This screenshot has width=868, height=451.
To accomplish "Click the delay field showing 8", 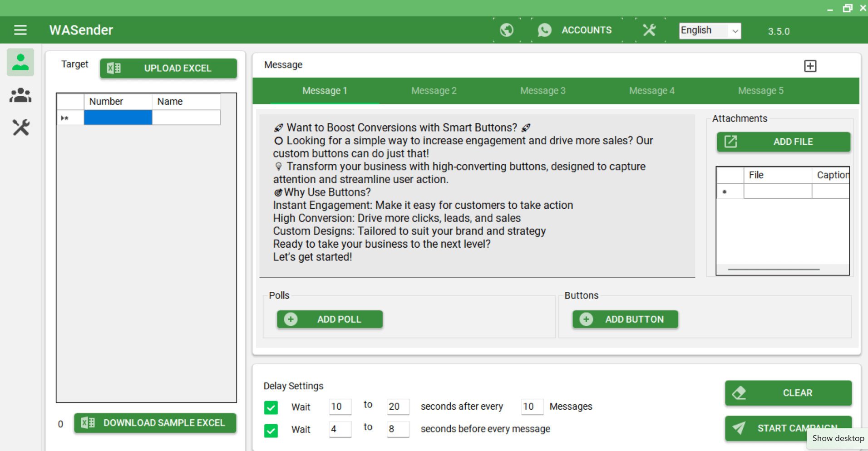I will click(398, 429).
